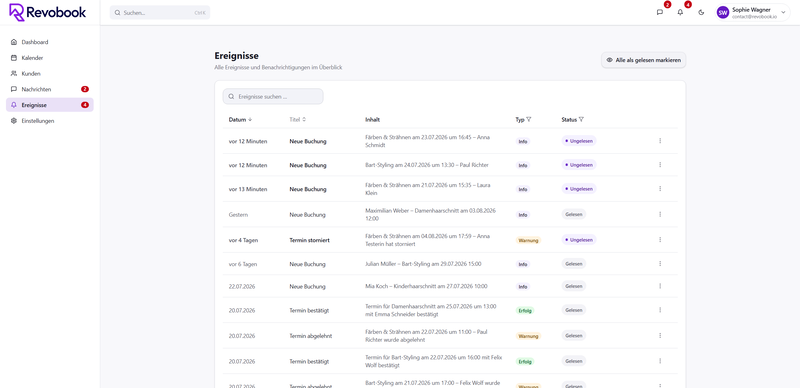This screenshot has width=800, height=388.
Task: Open the messages chat icon in header
Action: (660, 12)
